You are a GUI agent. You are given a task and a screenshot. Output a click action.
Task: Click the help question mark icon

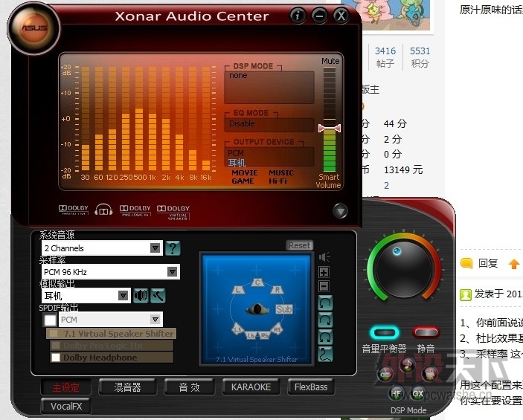coord(173,248)
